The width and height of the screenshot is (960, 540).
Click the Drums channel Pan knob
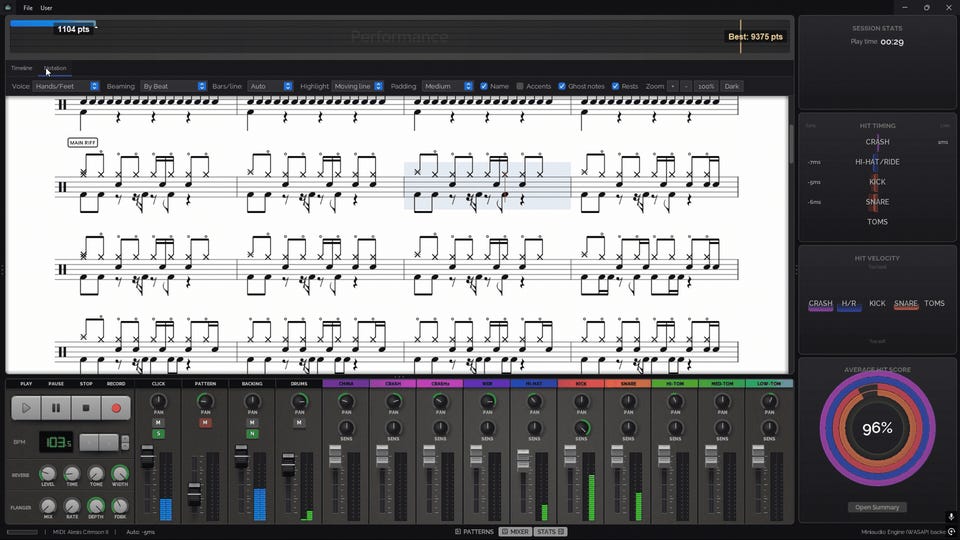pos(299,402)
